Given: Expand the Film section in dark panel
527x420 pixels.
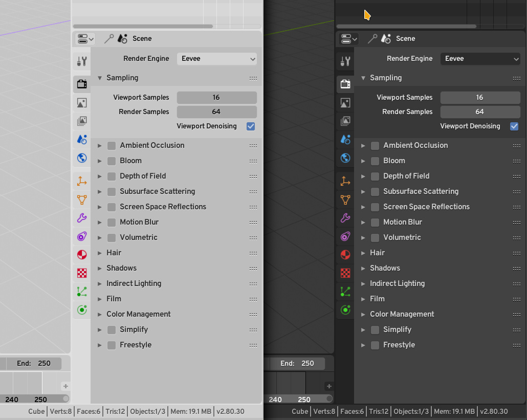Looking at the screenshot, I should 363,299.
